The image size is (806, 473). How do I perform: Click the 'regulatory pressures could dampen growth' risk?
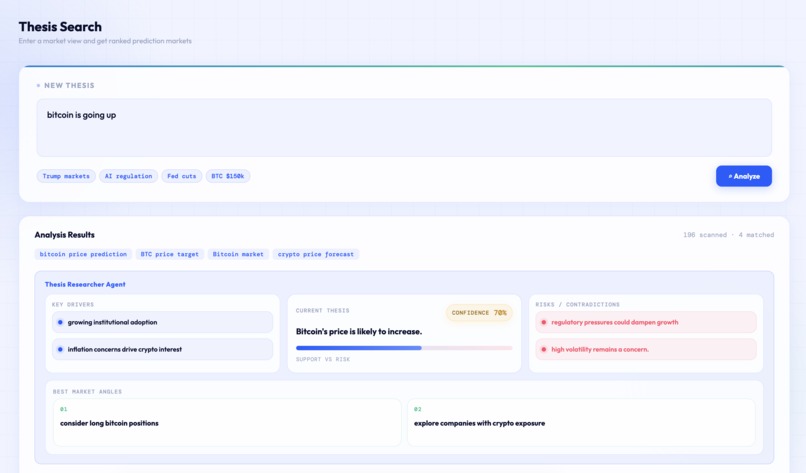646,322
